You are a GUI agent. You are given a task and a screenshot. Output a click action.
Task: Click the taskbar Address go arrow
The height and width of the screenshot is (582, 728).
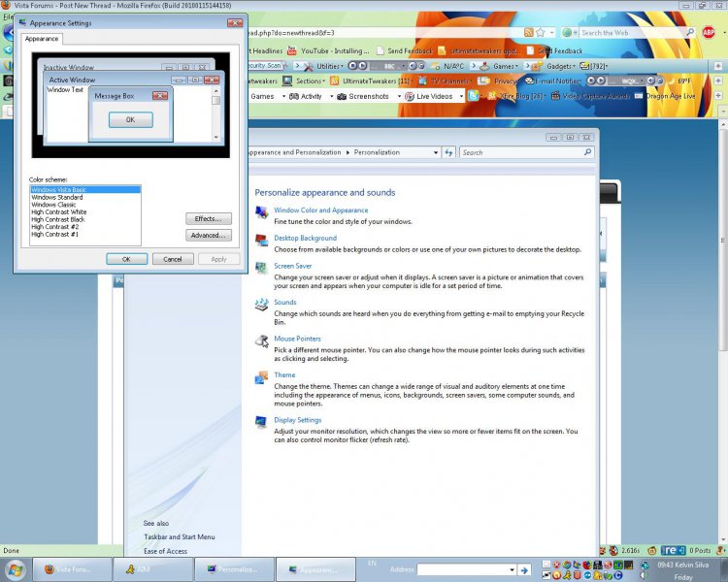click(x=524, y=570)
